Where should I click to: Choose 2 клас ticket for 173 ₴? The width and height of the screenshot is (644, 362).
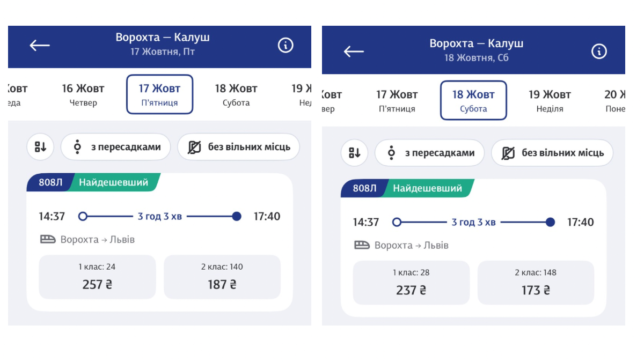536,283
